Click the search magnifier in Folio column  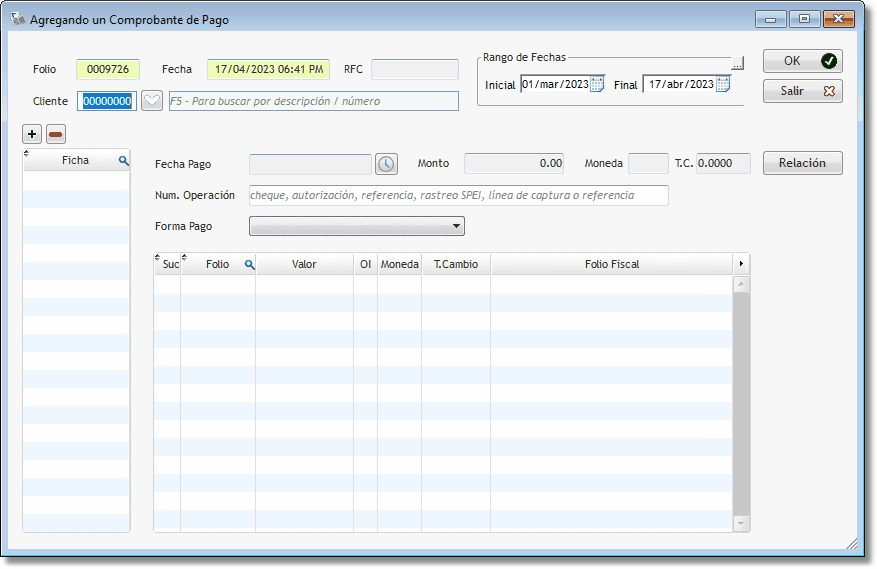[x=249, y=264]
